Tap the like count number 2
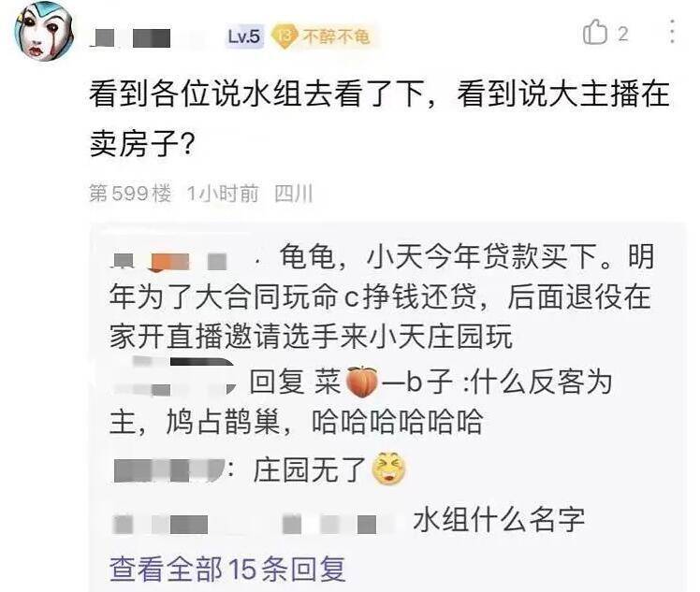The height and width of the screenshot is (592, 700). [622, 34]
